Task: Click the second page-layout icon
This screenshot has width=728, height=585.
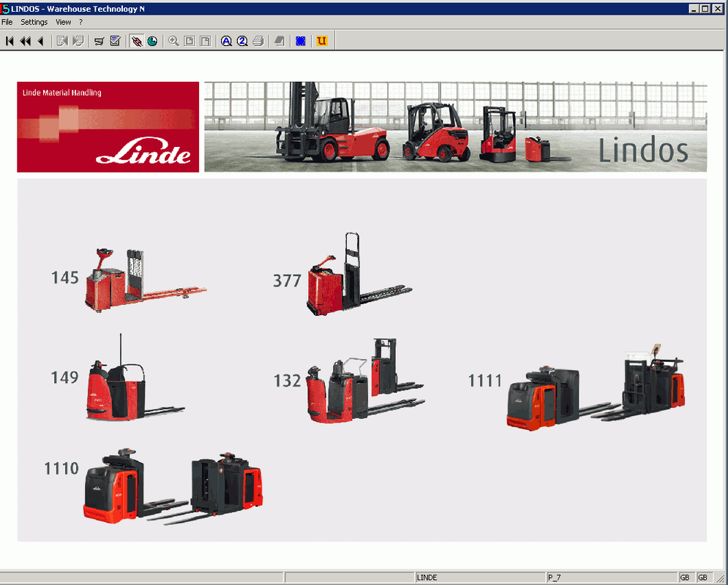Action: point(205,41)
